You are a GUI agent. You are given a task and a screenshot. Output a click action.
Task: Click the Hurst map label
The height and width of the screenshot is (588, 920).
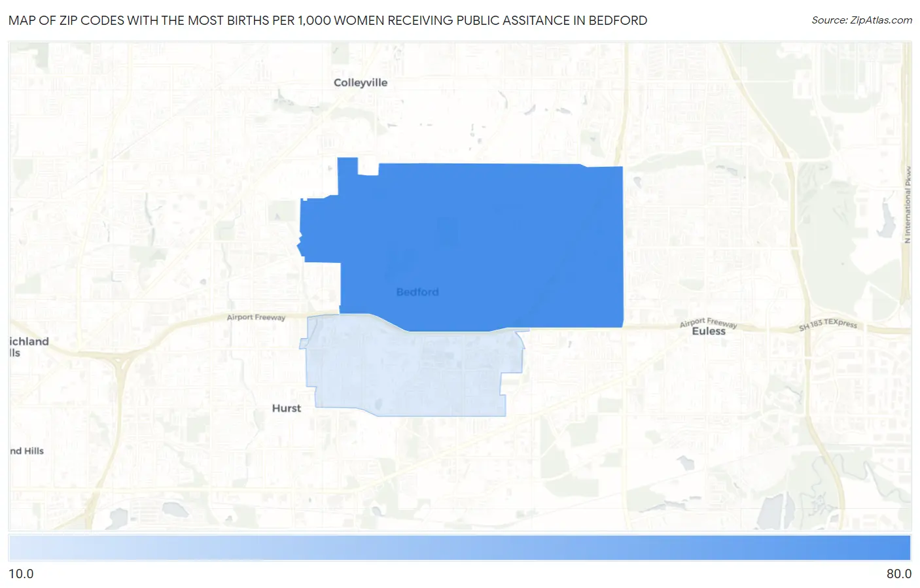[x=287, y=408]
